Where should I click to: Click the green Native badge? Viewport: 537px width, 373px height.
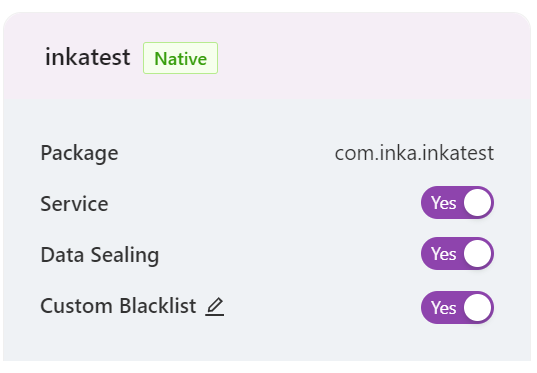tap(180, 58)
